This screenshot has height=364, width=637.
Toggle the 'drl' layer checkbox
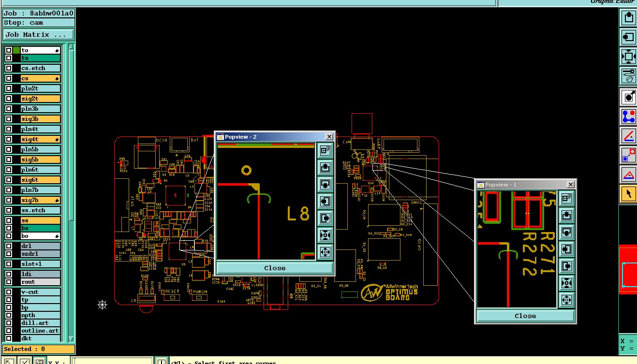(9, 246)
